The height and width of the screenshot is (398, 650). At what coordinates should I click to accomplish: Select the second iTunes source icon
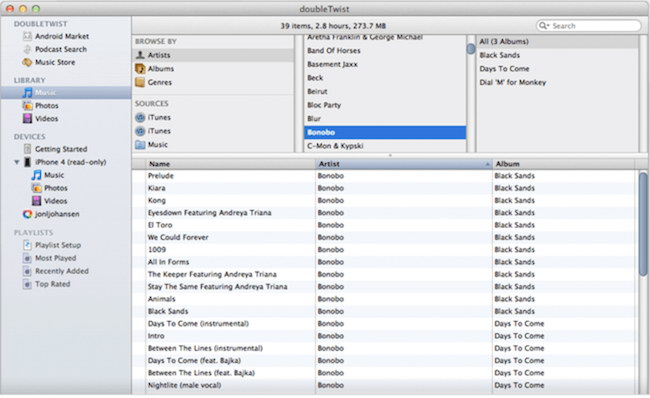(x=140, y=131)
